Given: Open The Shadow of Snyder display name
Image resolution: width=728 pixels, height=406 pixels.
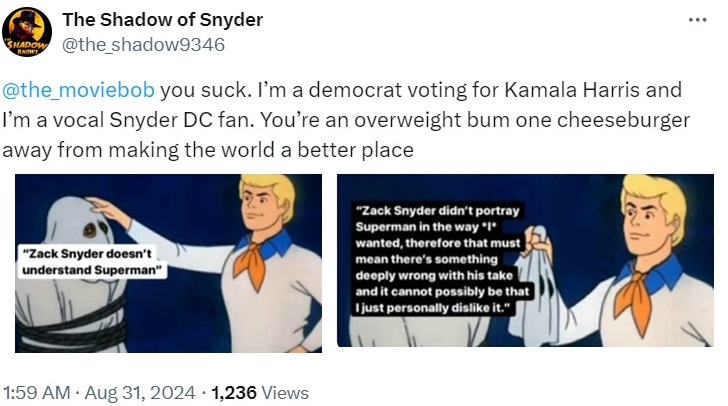Looking at the screenshot, I should (162, 20).
